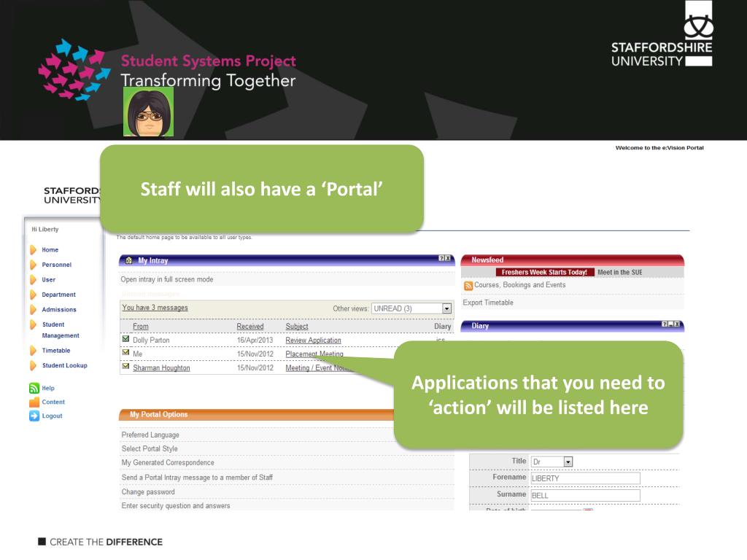Open Timetable in the sidebar
The height and width of the screenshot is (560, 747).
pyautogui.click(x=56, y=351)
